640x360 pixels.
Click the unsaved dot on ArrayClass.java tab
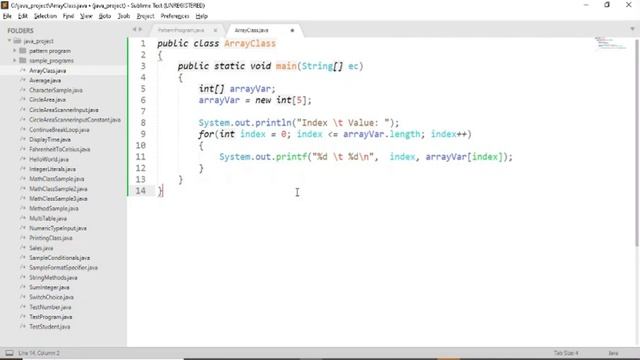tap(292, 30)
